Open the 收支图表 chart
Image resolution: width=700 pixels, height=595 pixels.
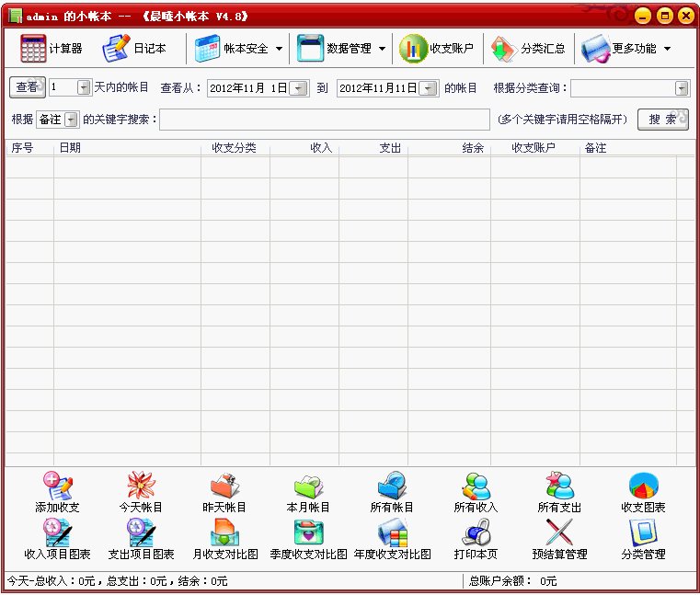click(643, 492)
